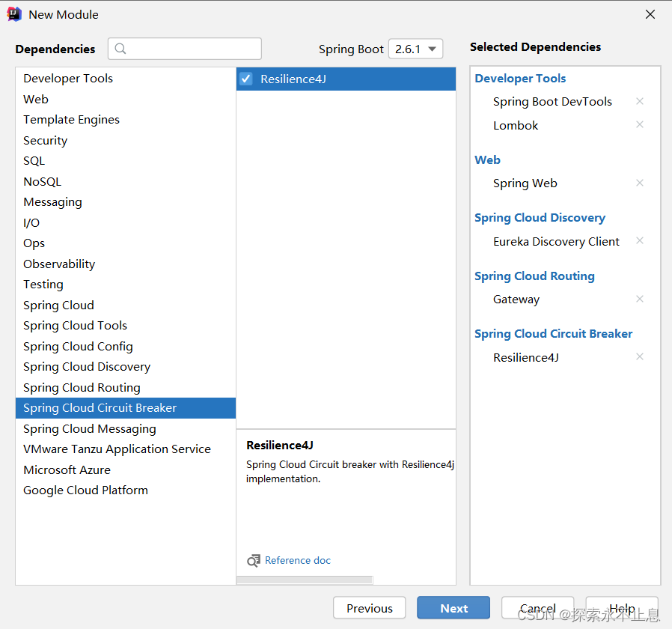The height and width of the screenshot is (629, 672).
Task: Select Template Engines category
Action: [x=71, y=120]
